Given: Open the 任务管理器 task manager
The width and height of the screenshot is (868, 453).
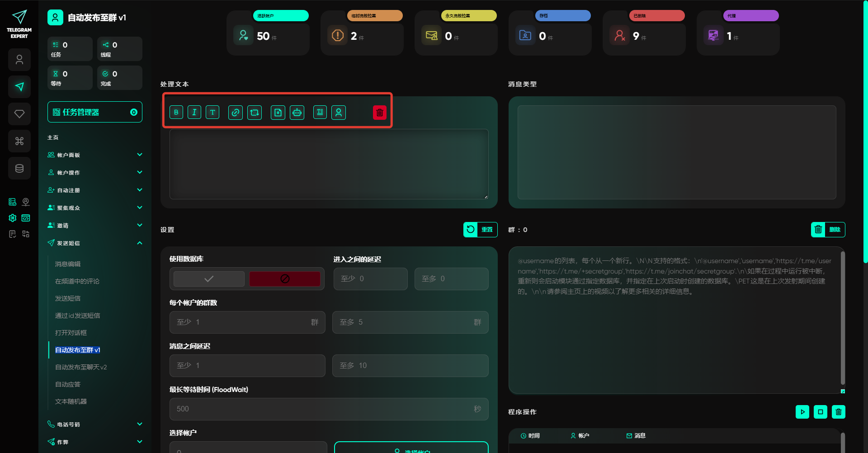Looking at the screenshot, I should [x=94, y=112].
